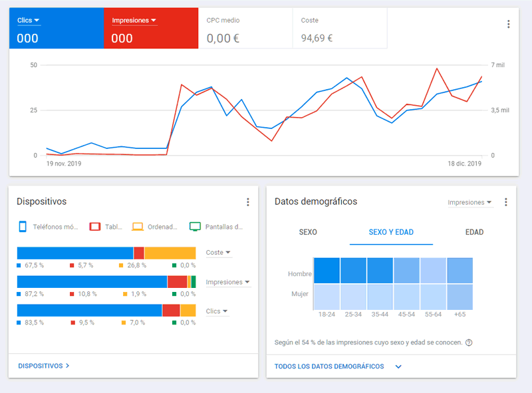Open the DISPOSITIVOS link
Image resolution: width=532 pixels, height=393 pixels.
point(44,366)
